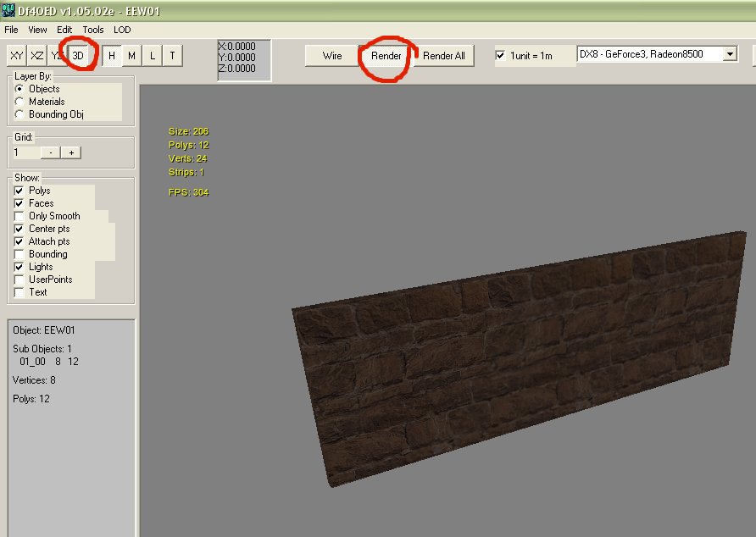Select the T level-of-detail button
Screen dimensions: 756x537
173,56
